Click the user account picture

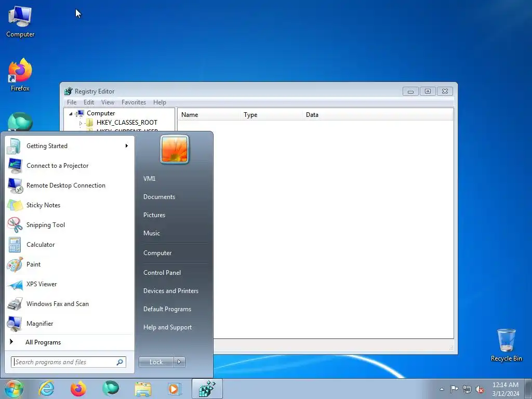click(x=175, y=149)
